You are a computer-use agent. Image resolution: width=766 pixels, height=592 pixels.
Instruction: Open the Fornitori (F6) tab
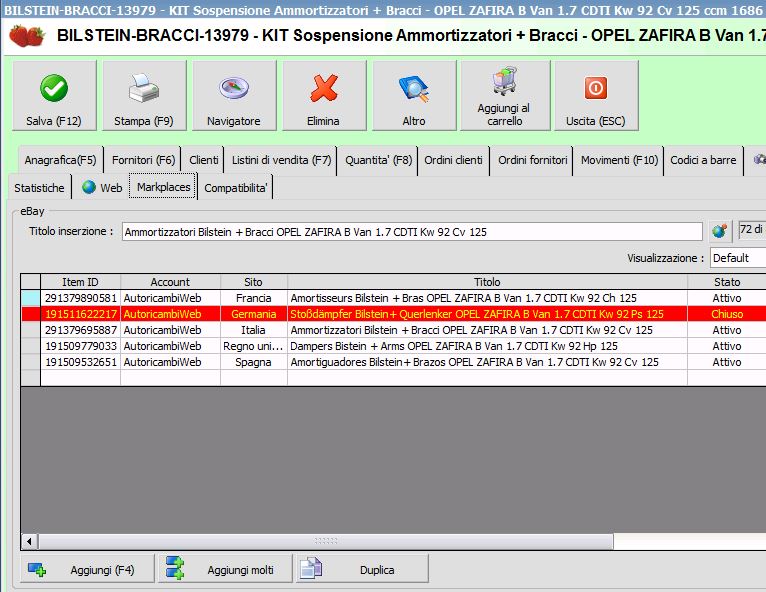point(143,160)
